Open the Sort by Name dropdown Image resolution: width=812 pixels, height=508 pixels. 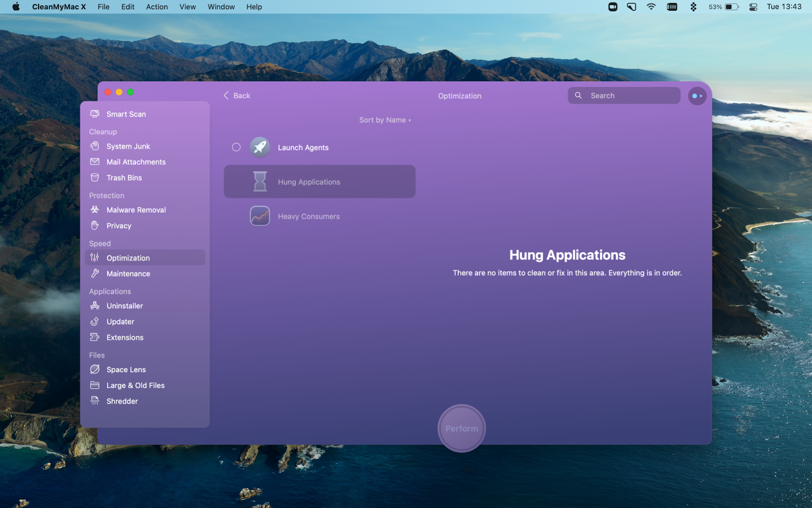(385, 120)
